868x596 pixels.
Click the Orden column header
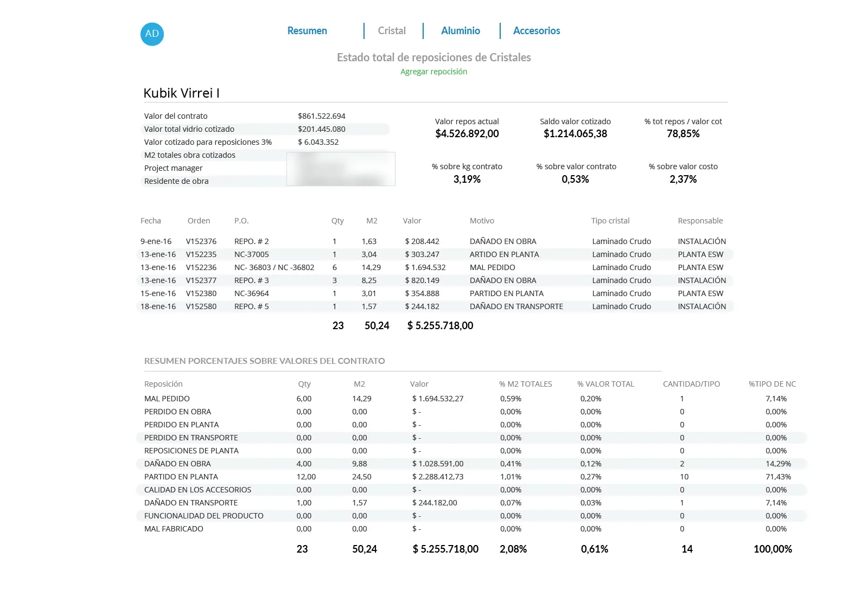point(199,221)
